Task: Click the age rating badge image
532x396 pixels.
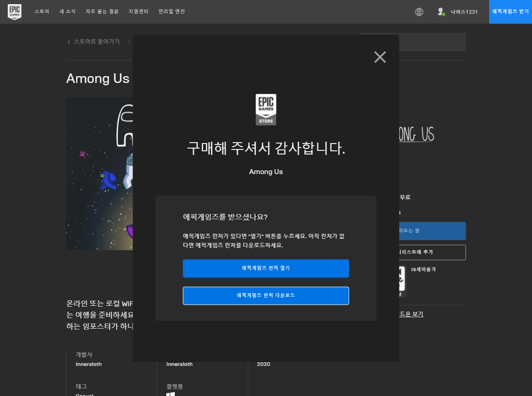Action: click(x=402, y=281)
